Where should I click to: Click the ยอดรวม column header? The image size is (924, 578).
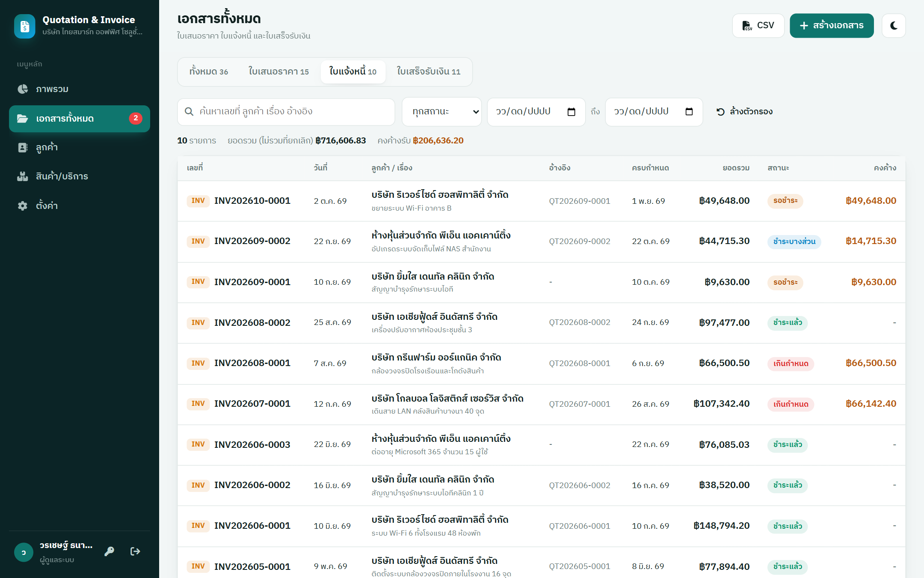[x=736, y=168]
